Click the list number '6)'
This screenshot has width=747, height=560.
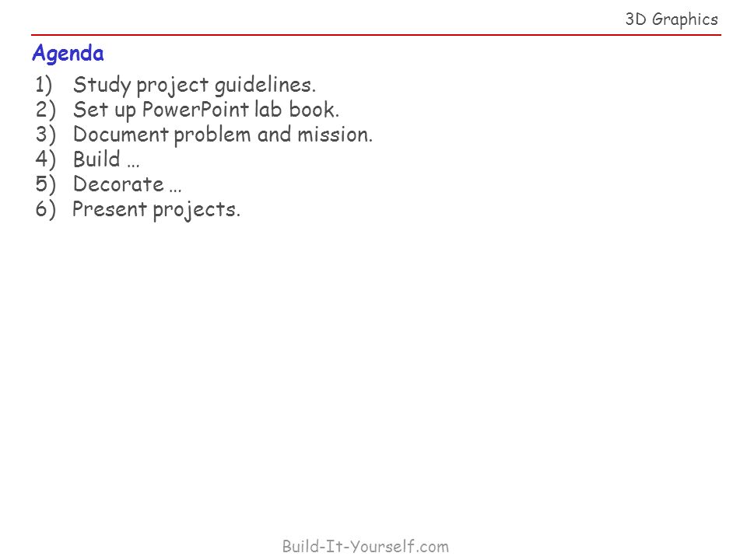45,209
